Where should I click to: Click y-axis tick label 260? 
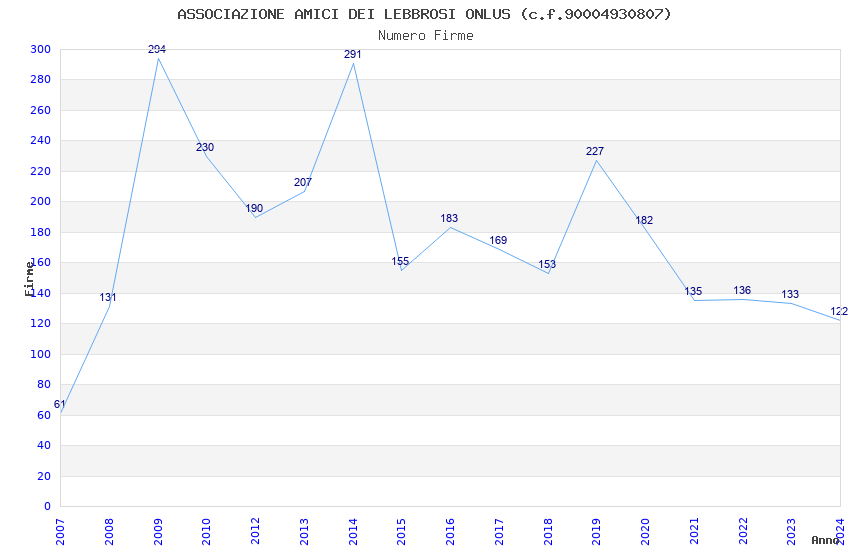click(41, 110)
